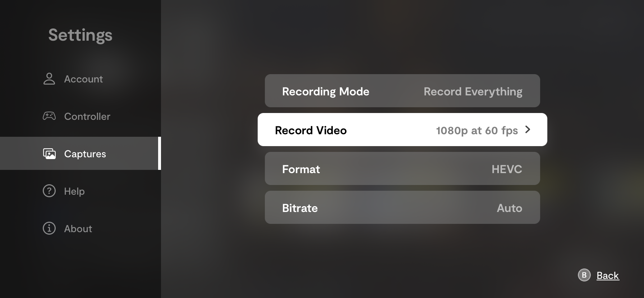
Task: Click the Back link
Action: [608, 276]
